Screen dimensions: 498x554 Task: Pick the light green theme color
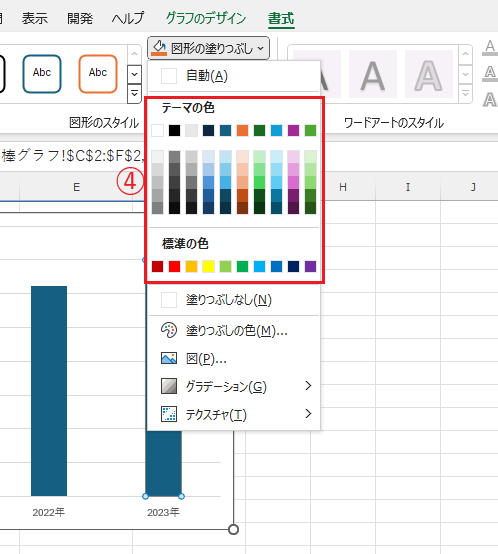[310, 130]
